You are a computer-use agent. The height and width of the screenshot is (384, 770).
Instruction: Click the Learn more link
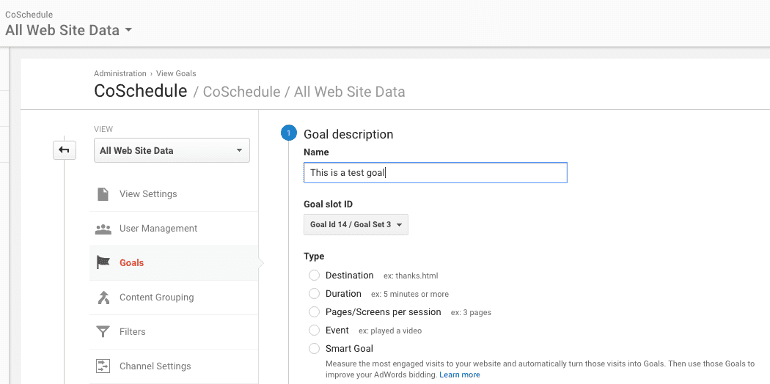coord(460,375)
